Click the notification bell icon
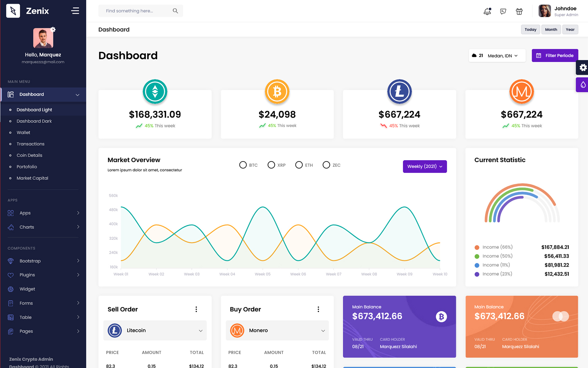 487,11
